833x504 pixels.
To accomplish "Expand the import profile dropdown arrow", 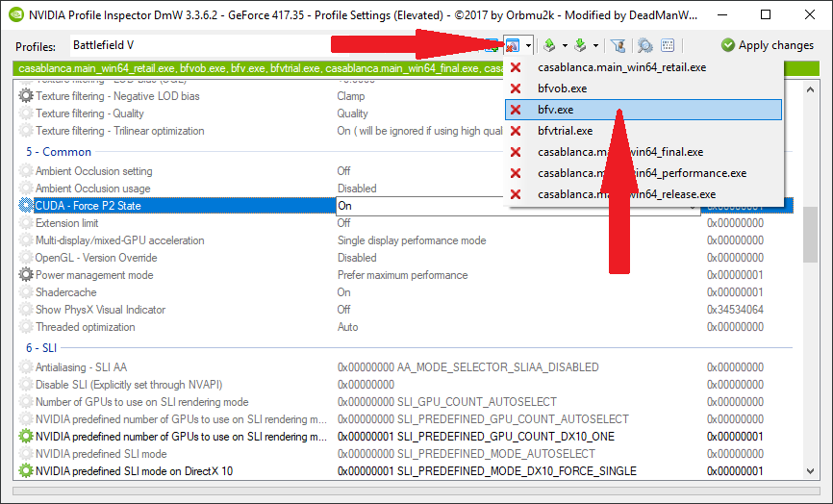I will coord(596,45).
